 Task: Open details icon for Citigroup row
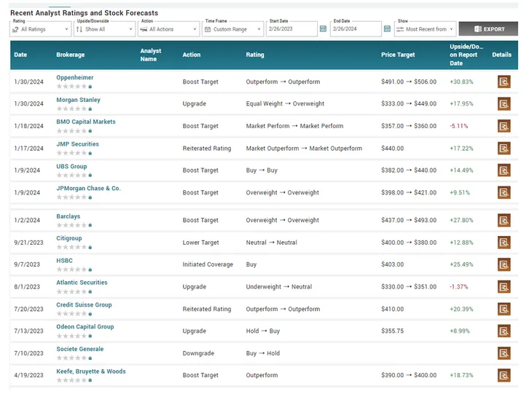click(x=504, y=243)
